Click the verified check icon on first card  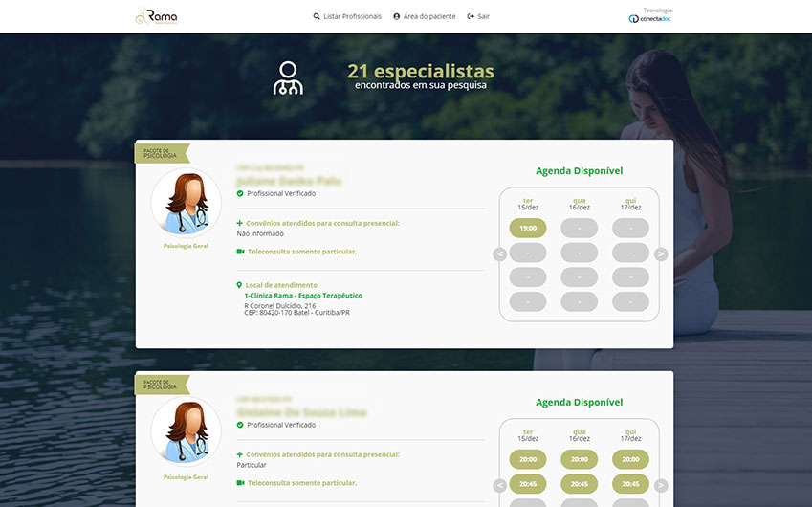(x=240, y=193)
